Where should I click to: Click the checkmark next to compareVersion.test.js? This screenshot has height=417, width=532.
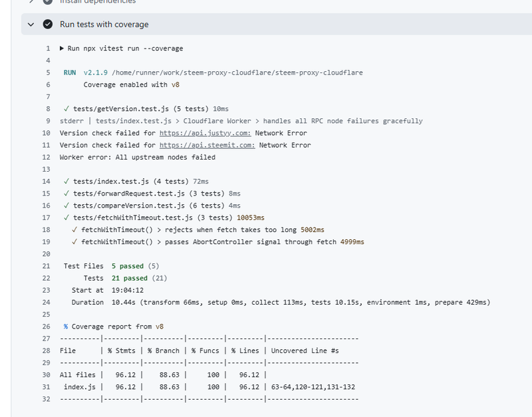coord(66,206)
